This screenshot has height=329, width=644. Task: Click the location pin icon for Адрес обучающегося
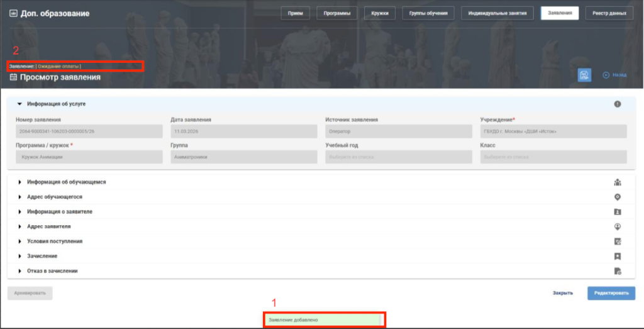[618, 197]
